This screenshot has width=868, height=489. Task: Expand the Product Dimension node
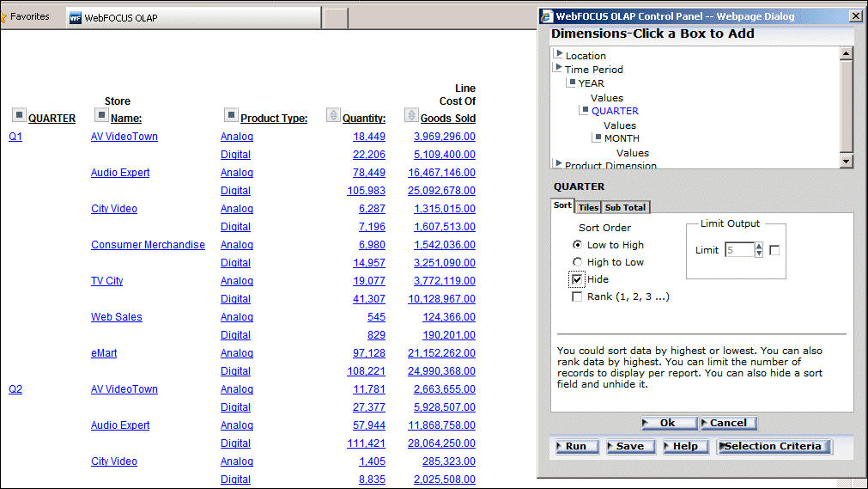coord(559,163)
